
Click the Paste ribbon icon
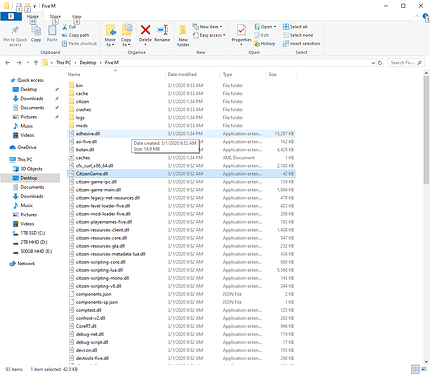tap(52, 31)
